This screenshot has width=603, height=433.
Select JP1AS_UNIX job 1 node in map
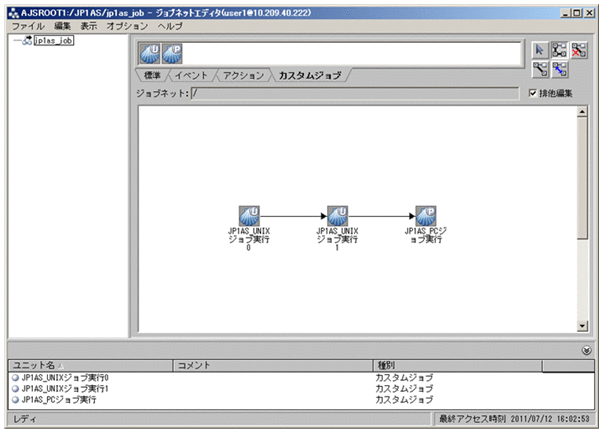coord(337,216)
